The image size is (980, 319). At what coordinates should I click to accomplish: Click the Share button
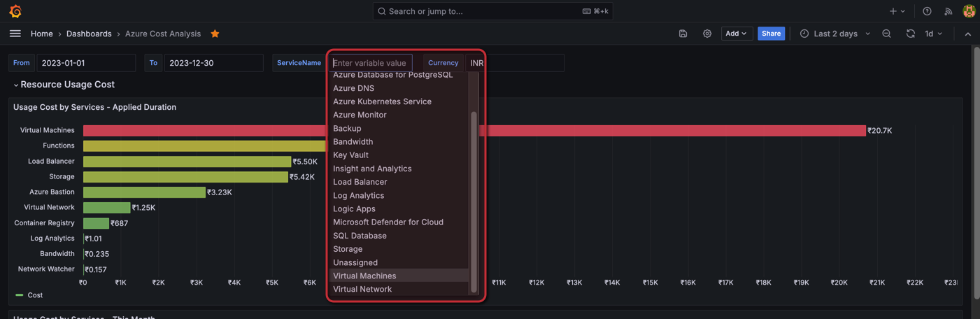pos(771,34)
